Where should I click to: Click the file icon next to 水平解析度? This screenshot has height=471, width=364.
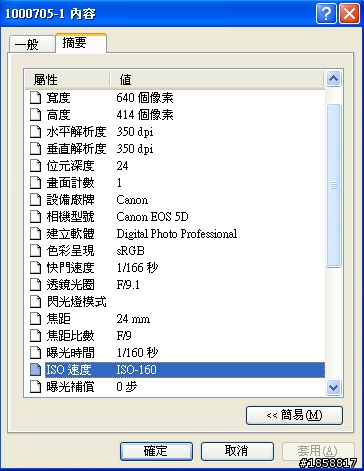(x=36, y=132)
